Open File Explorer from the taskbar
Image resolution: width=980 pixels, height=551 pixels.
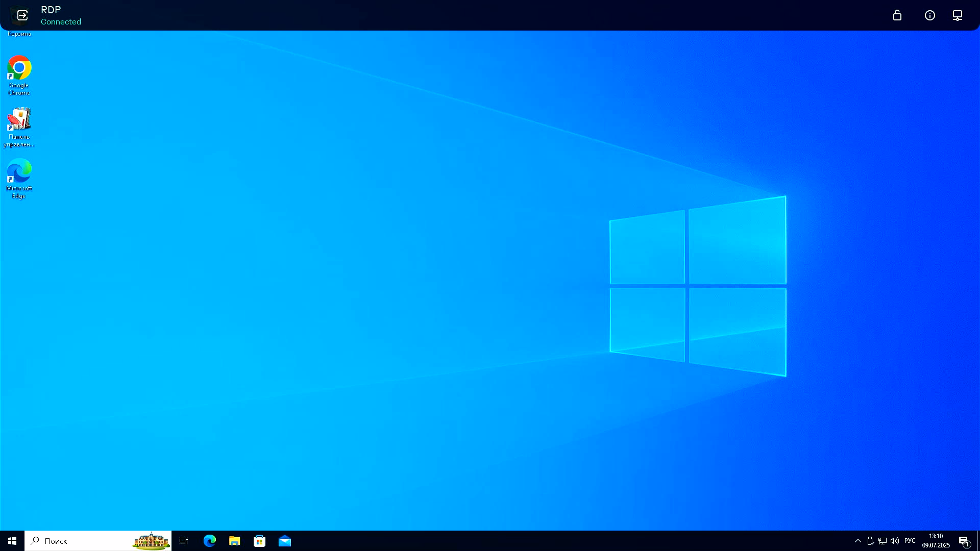click(x=234, y=541)
